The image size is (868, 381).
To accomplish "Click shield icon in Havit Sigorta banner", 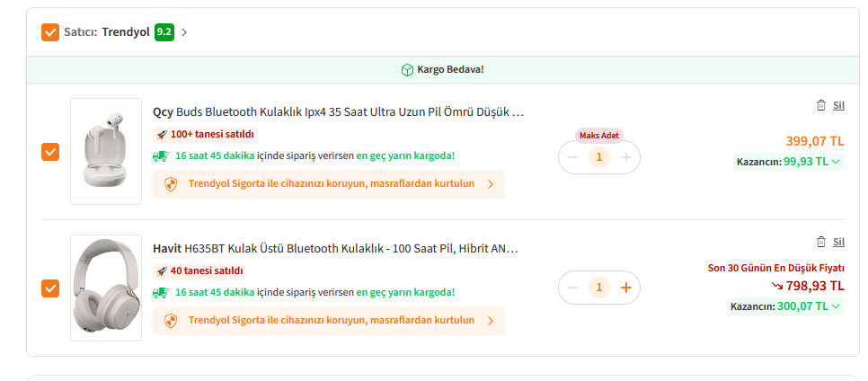I will point(171,321).
